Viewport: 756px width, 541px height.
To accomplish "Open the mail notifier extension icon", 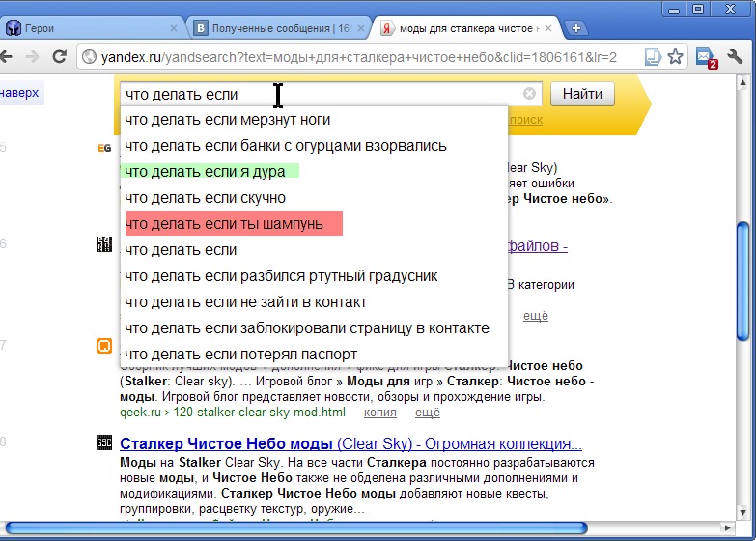I will (706, 57).
